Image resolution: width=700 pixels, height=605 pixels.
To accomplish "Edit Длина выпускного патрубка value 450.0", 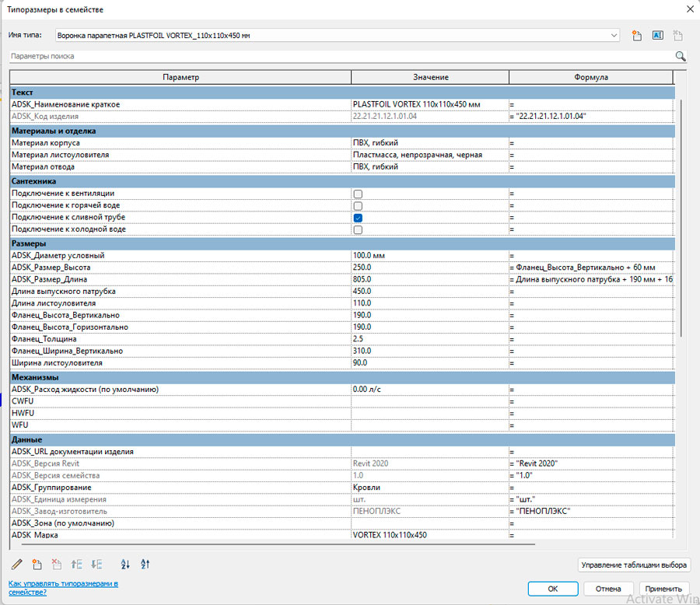I will coord(430,291).
